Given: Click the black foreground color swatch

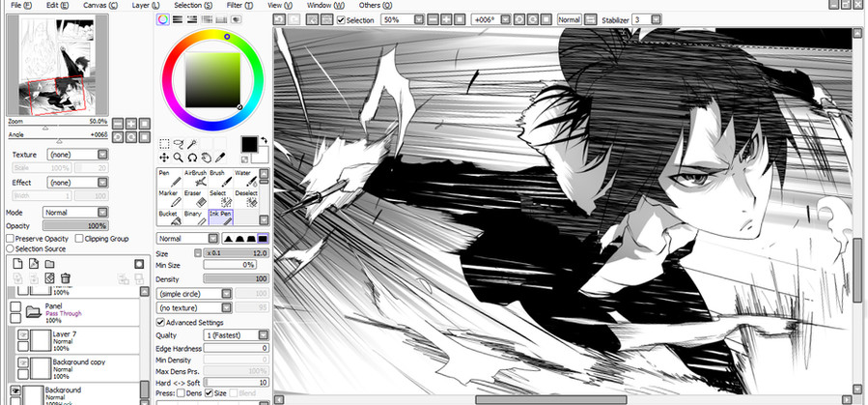Looking at the screenshot, I should click(249, 145).
